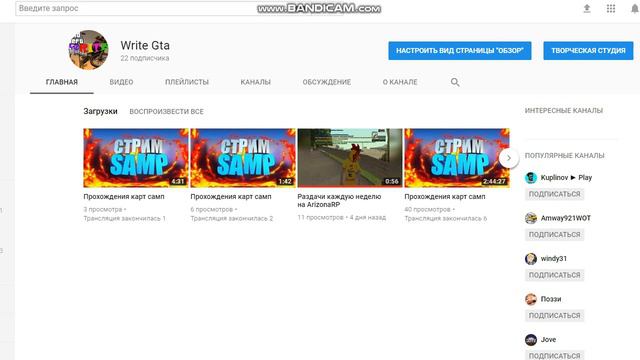Open windy31 channel avatar
This screenshot has width=640, height=360.
(x=531, y=258)
